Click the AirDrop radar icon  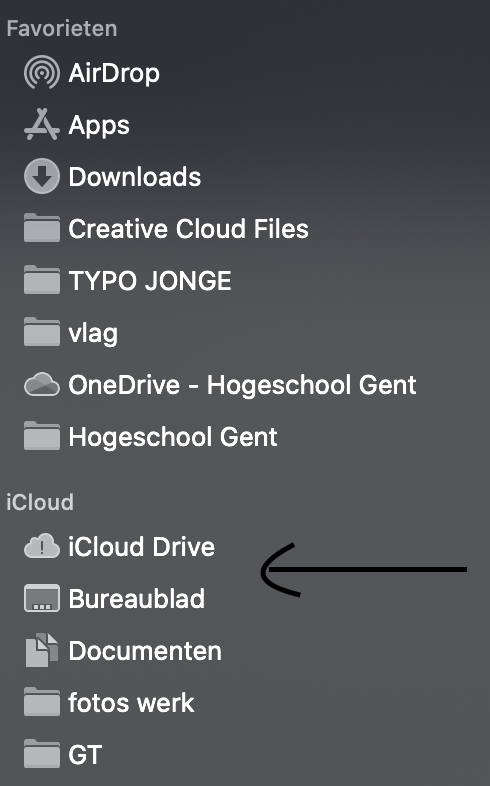pyautogui.click(x=42, y=73)
